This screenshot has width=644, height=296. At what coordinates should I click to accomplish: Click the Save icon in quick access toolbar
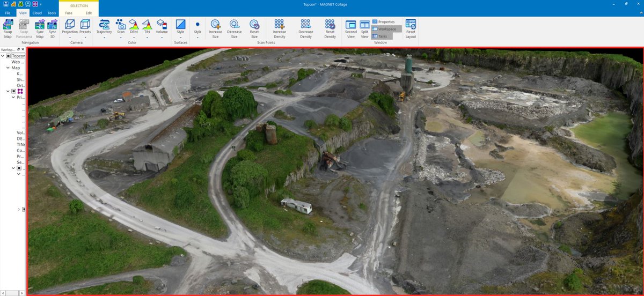click(5, 4)
